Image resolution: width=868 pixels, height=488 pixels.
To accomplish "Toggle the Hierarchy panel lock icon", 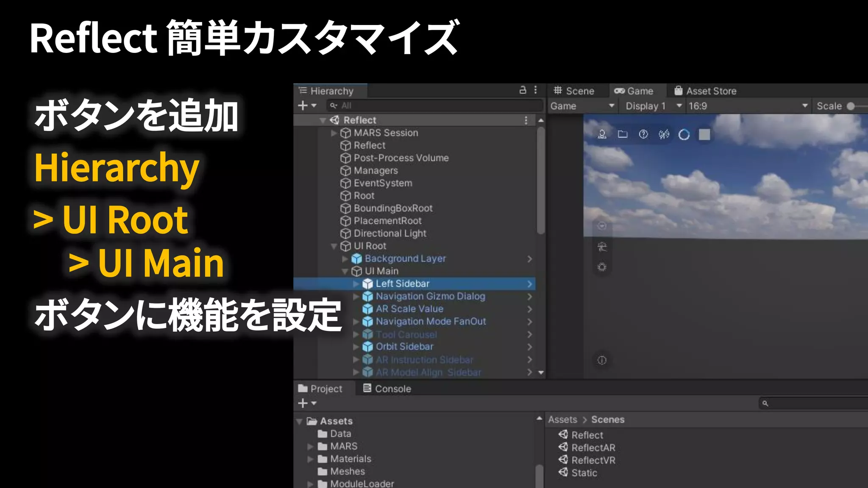I will (523, 90).
